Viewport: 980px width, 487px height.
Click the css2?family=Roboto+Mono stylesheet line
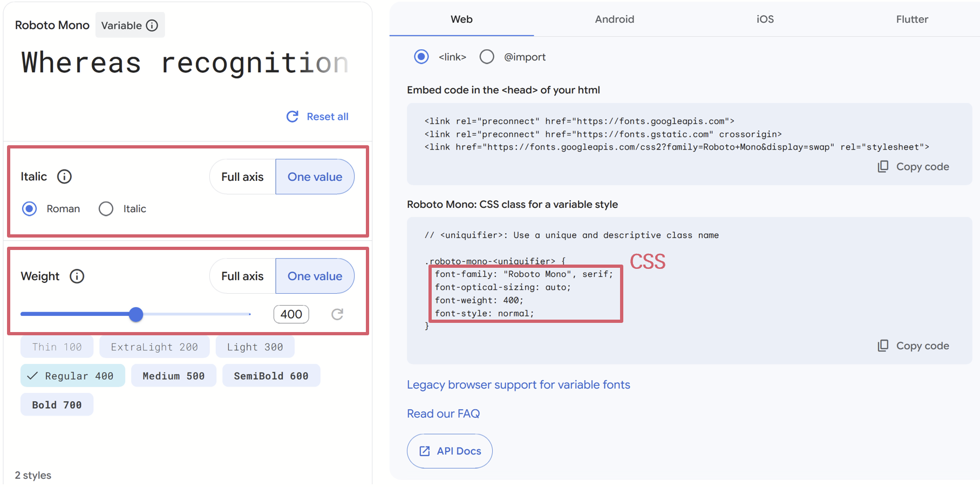[x=677, y=147]
